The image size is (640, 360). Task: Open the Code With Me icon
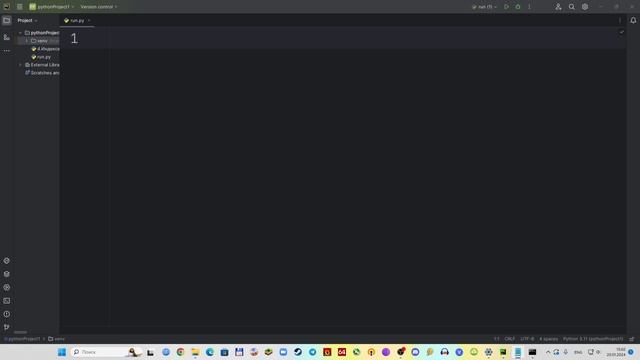point(558,7)
